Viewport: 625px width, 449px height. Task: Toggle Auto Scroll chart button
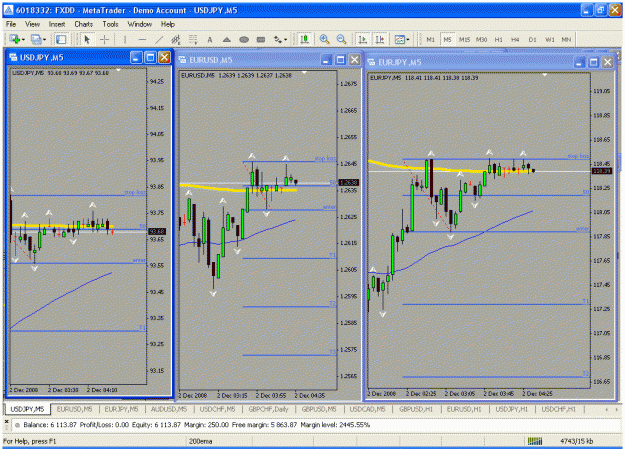[362, 39]
